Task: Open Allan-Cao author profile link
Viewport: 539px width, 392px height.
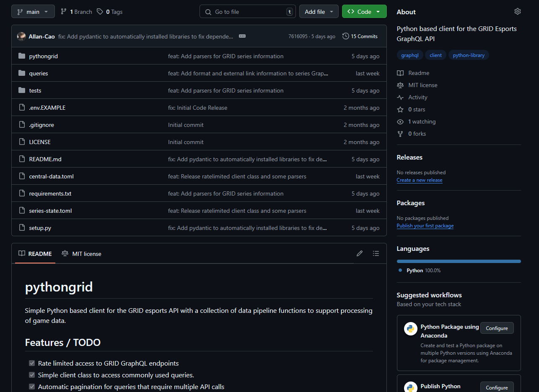Action: (42, 36)
